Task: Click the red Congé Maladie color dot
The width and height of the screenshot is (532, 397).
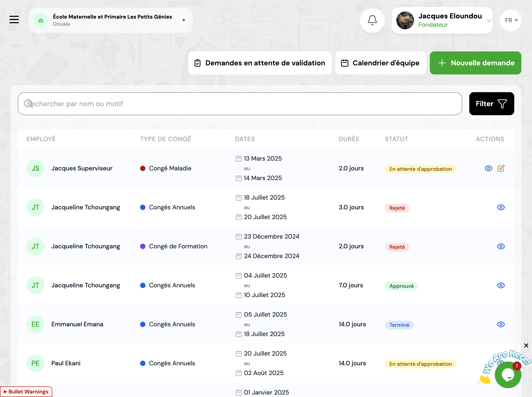Action: [143, 168]
